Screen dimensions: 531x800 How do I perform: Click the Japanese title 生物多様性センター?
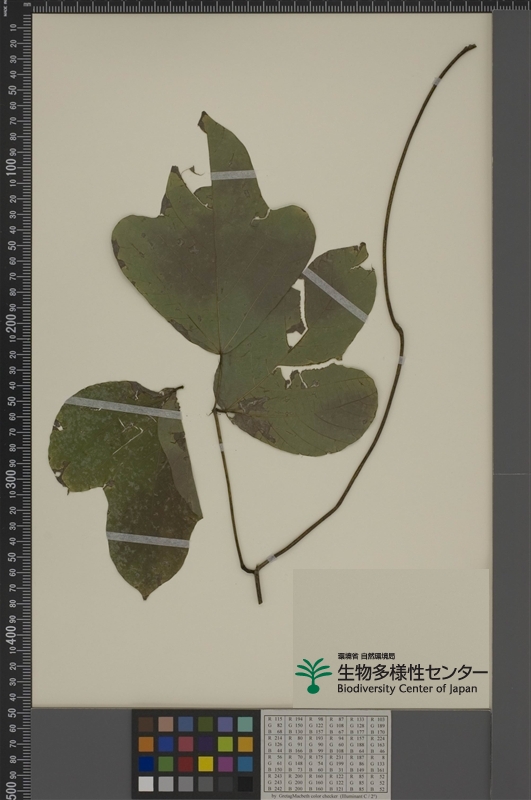coord(412,672)
